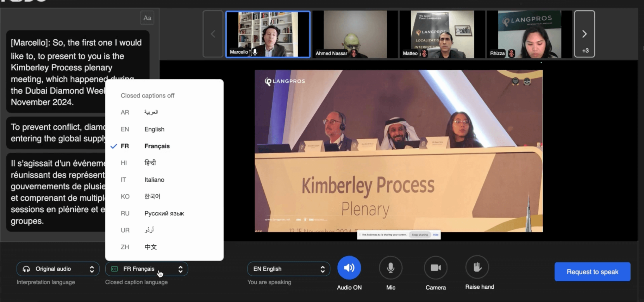
Task: Select Matteo's video thumbnail
Action: (442, 34)
